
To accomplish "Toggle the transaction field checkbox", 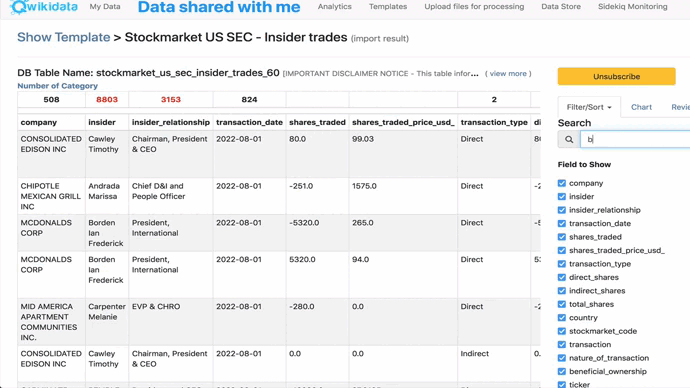I will (562, 344).
